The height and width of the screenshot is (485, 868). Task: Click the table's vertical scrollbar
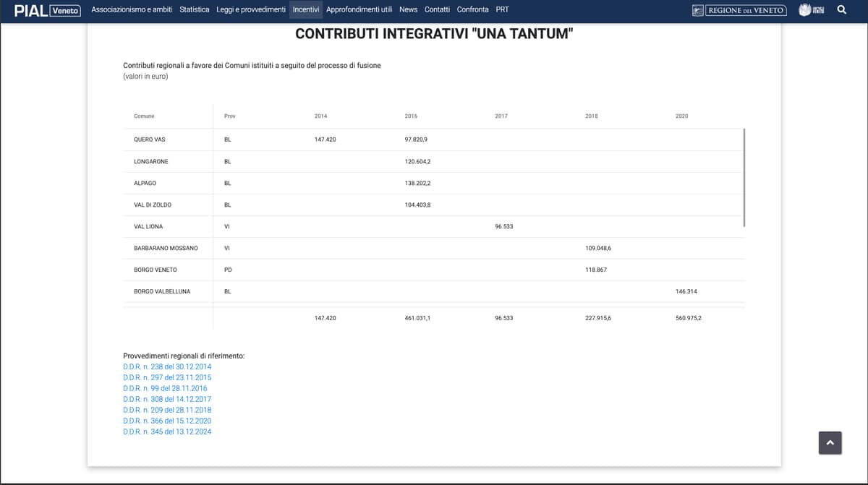[744, 178]
